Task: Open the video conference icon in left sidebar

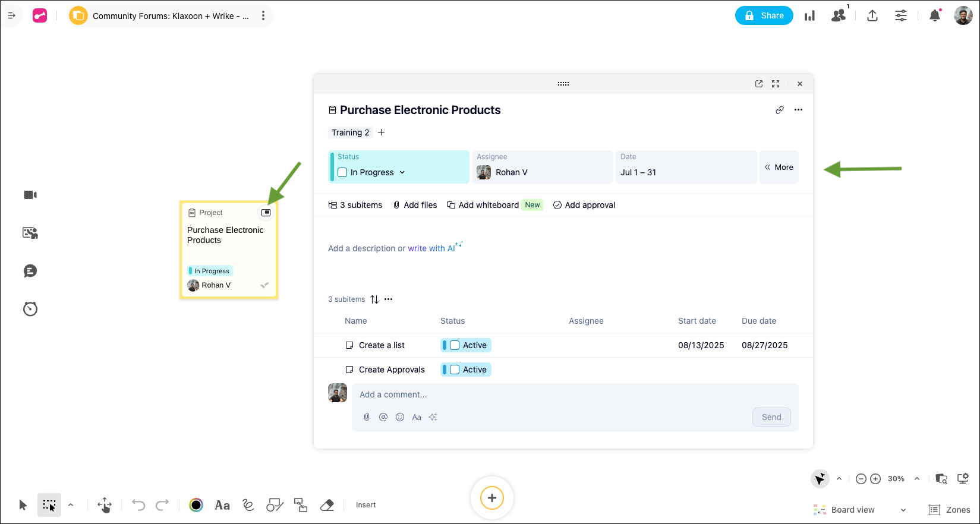Action: (x=30, y=195)
